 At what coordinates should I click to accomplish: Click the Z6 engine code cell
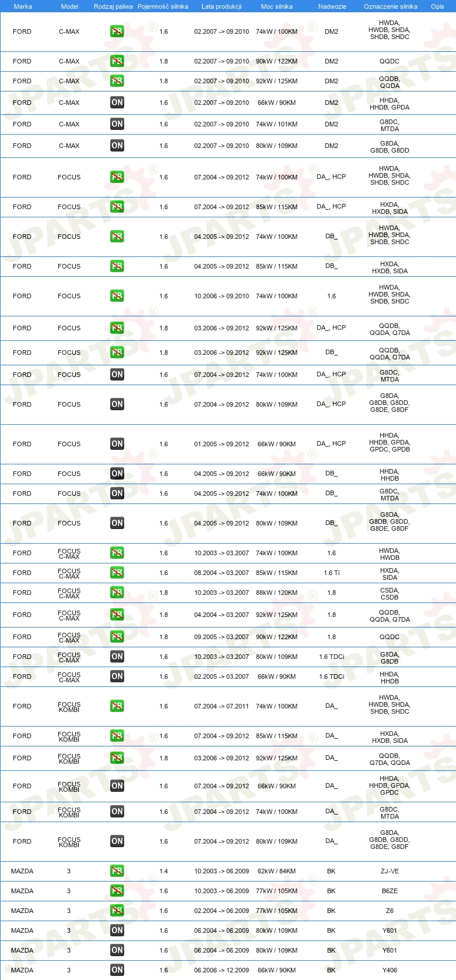coord(390,911)
